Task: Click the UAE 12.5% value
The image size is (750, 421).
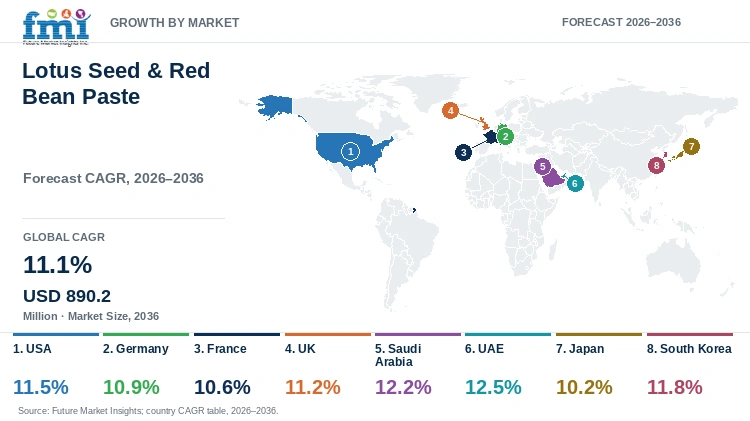Action: pos(493,387)
